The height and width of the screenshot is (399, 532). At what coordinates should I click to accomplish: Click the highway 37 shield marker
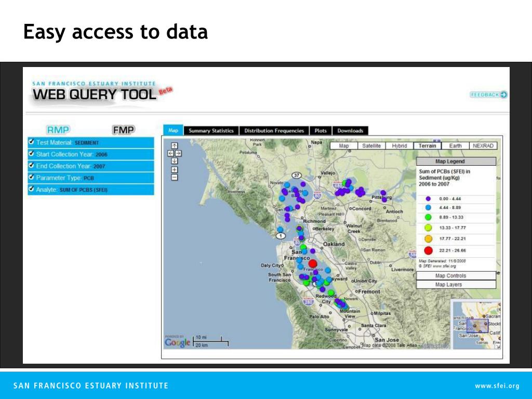tap(297, 176)
